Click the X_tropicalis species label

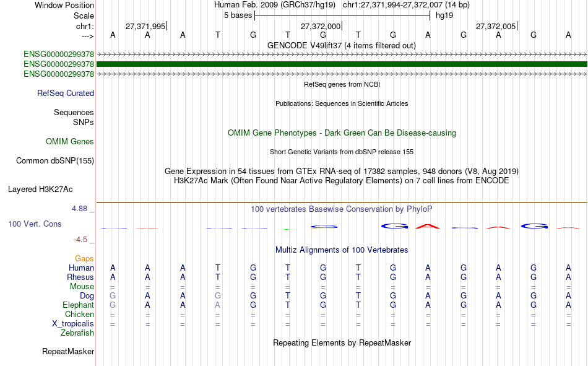tap(73, 324)
